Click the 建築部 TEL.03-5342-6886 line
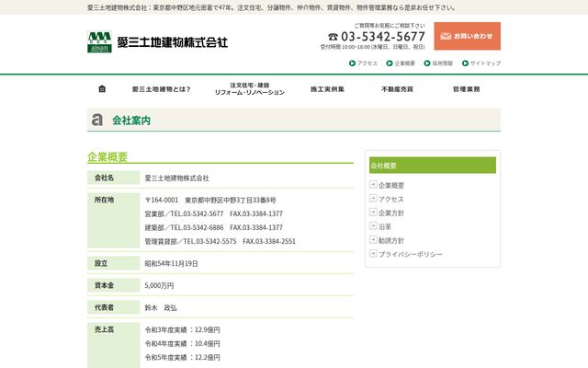Image resolution: width=588 pixels, height=368 pixels. (x=214, y=227)
